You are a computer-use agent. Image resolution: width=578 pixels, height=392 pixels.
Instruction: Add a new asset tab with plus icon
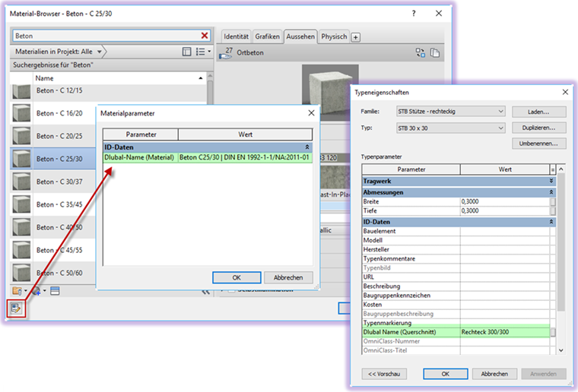pos(355,37)
